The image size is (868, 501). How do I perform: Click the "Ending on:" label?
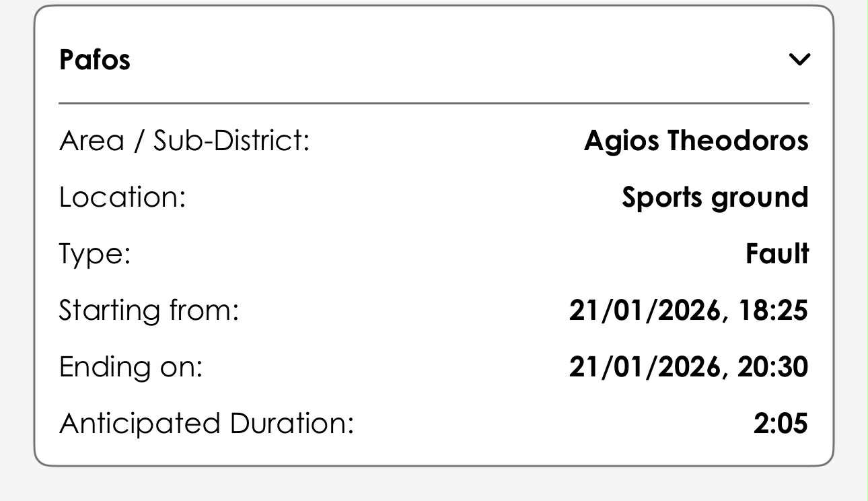coord(131,367)
